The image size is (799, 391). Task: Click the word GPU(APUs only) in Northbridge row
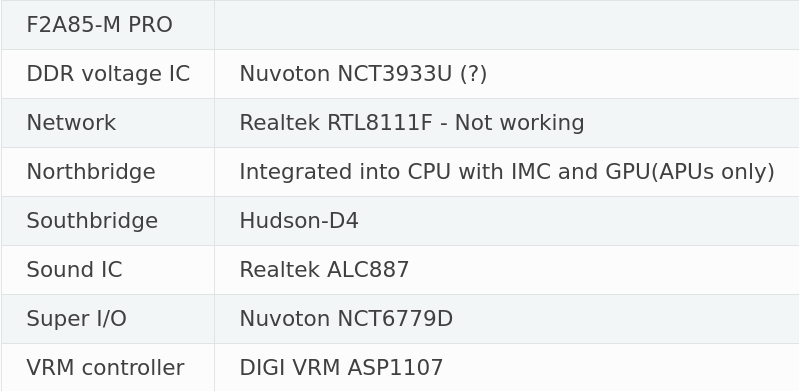(x=690, y=172)
